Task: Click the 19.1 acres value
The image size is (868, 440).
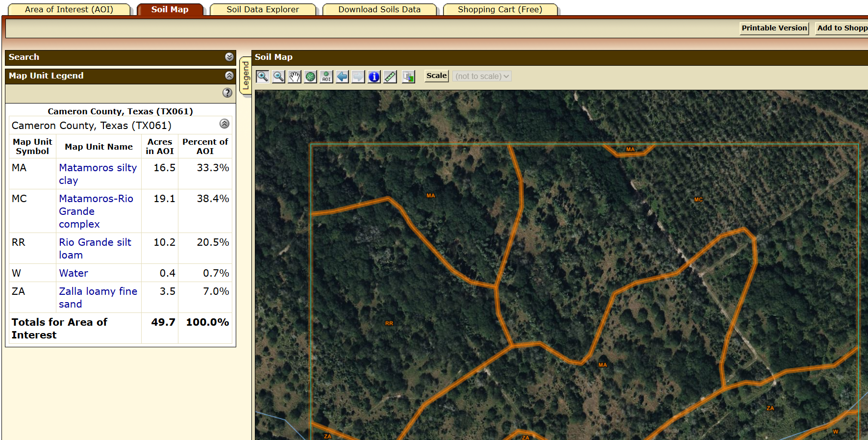Action: (164, 199)
